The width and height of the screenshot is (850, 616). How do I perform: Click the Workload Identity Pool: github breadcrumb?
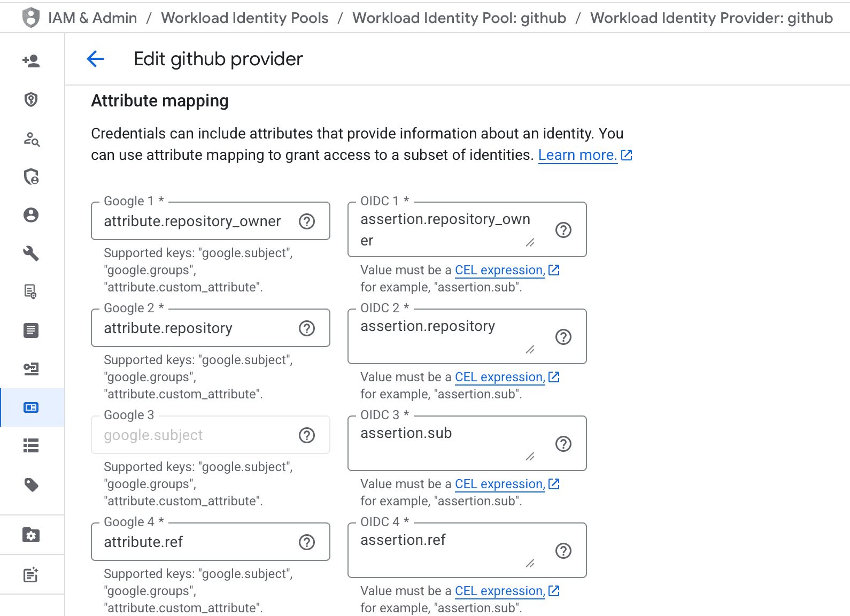(459, 18)
